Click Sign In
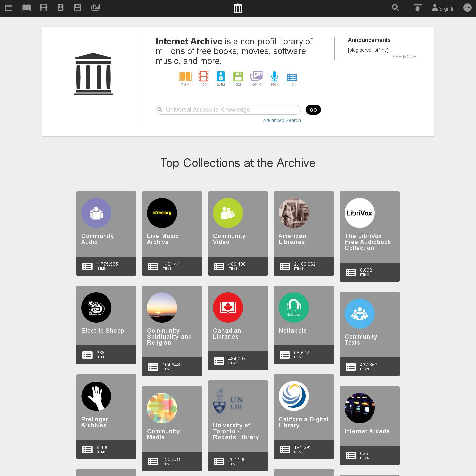The height and width of the screenshot is (476, 476). 443,8
